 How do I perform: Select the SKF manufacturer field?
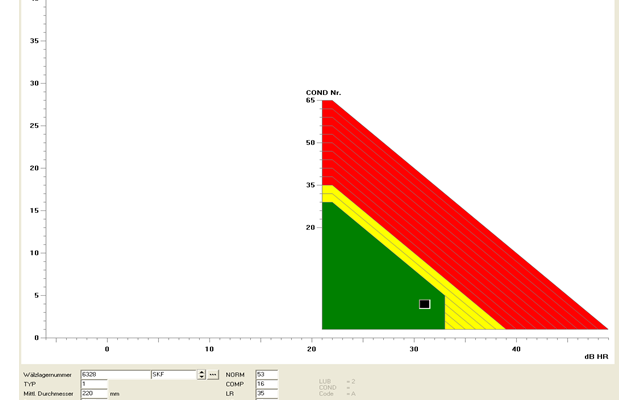pos(173,375)
